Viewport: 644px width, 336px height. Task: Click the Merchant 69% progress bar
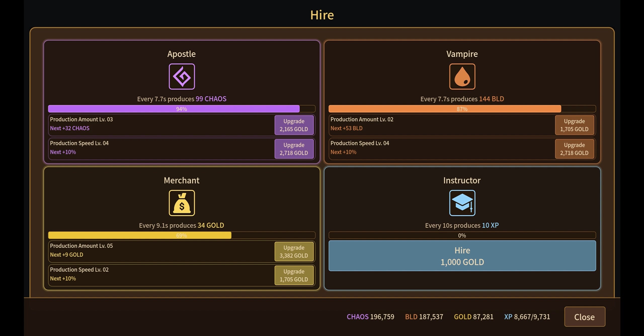[x=182, y=235]
